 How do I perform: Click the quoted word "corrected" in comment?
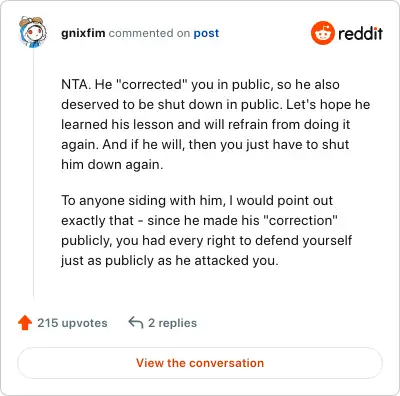coord(151,84)
